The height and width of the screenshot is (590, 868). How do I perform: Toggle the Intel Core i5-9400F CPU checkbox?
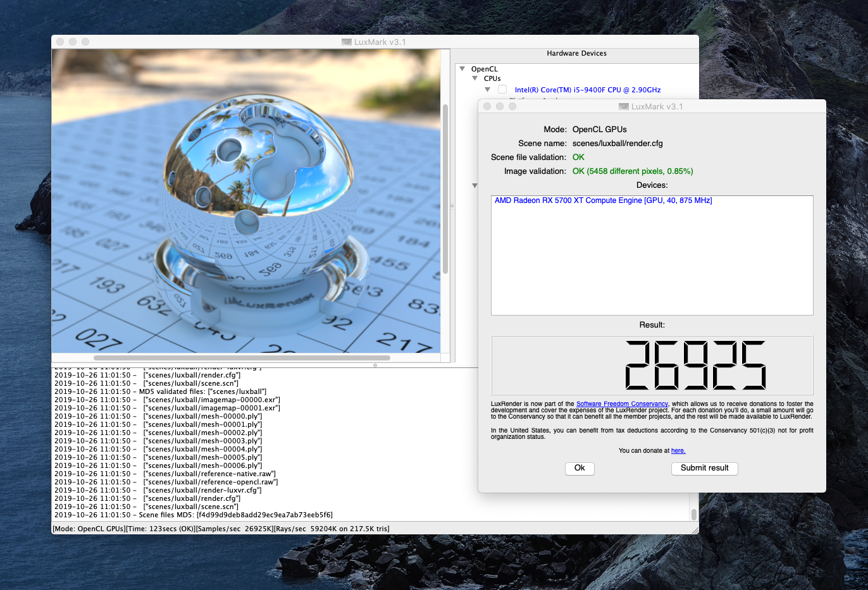502,90
